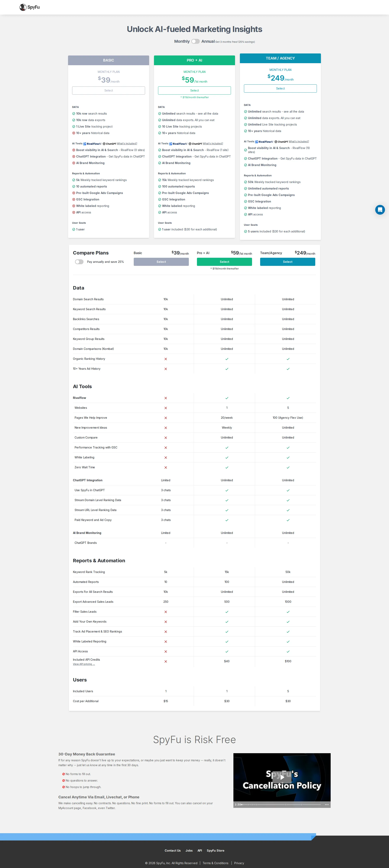This screenshot has height=868, width=389.
Task: Click the TEAM / AGENCY plan header tab
Action: [280, 58]
